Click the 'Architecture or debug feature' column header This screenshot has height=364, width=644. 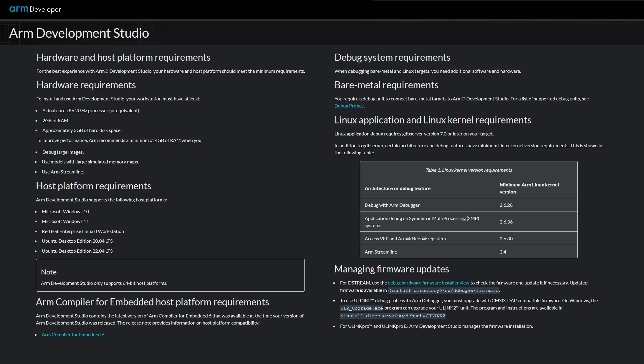tap(398, 188)
